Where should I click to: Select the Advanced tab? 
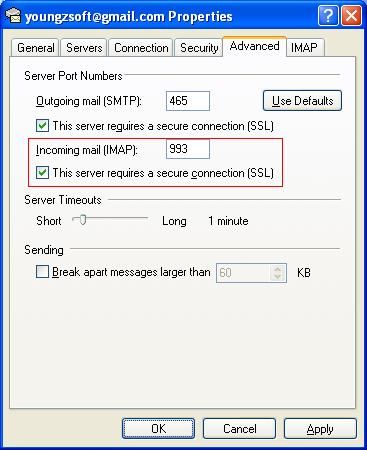click(254, 46)
